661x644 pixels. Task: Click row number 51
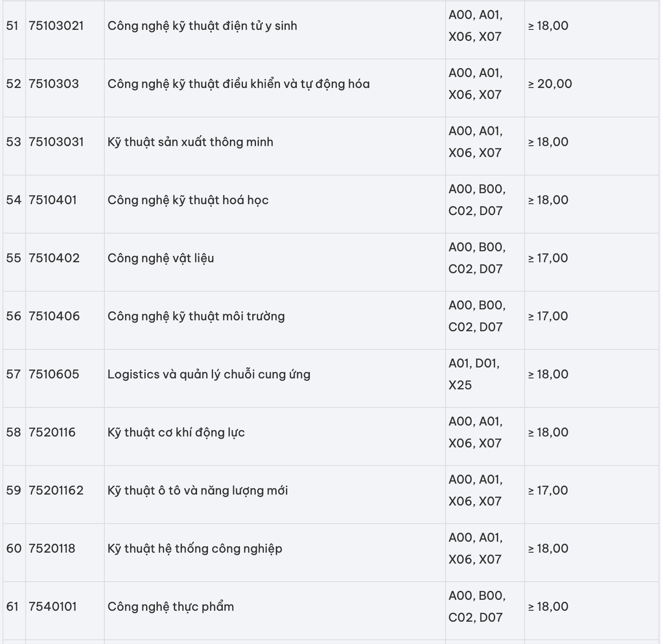[x=12, y=26]
